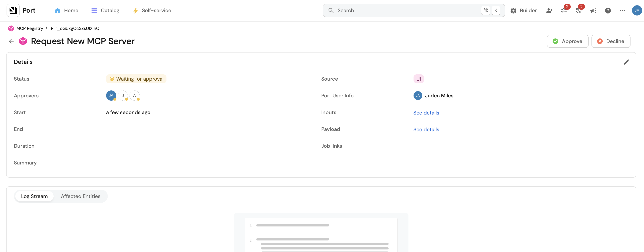
Task: Click the back arrow beside the title
Action: (11, 41)
